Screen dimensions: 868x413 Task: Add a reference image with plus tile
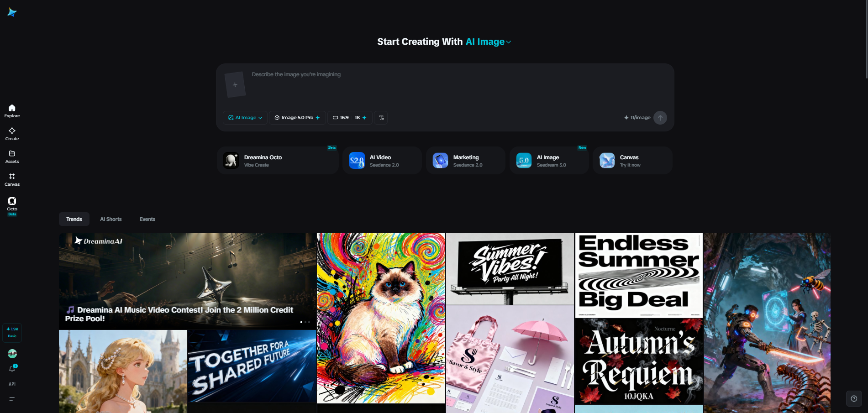coord(235,84)
